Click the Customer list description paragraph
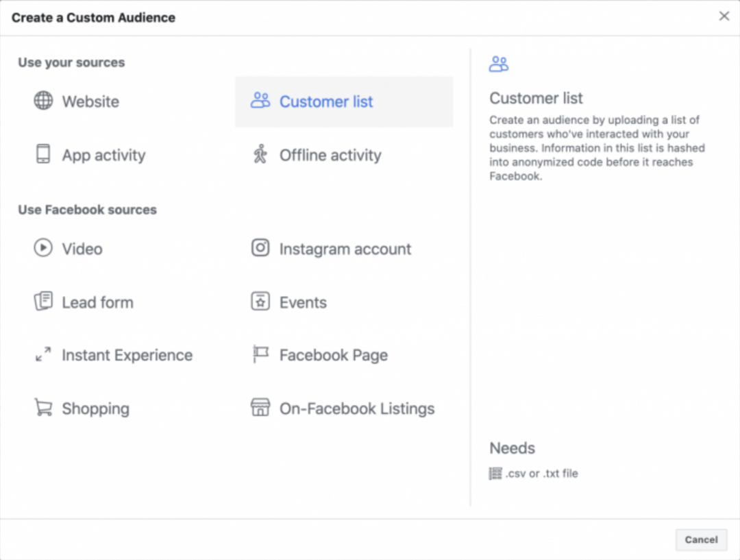740x560 pixels. (596, 148)
